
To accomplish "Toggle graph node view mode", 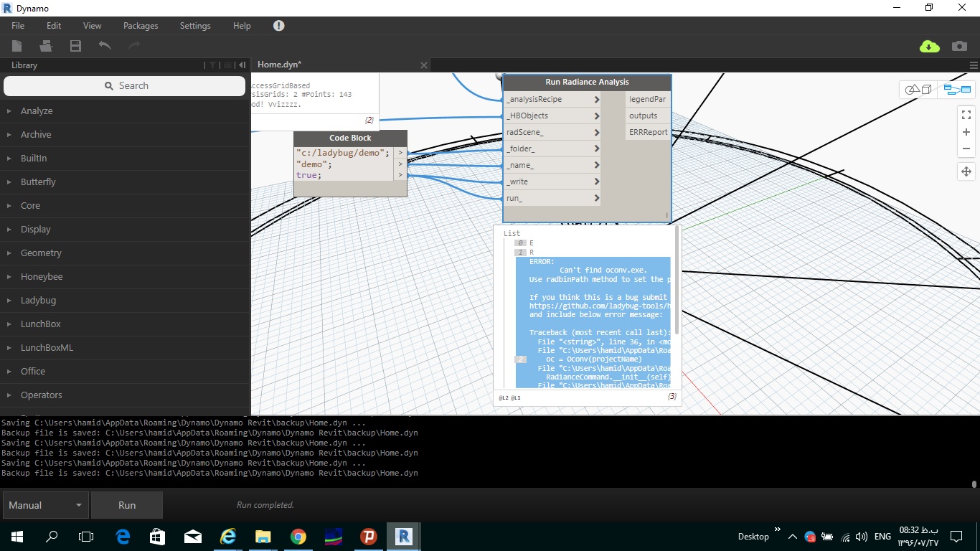I will click(x=959, y=89).
